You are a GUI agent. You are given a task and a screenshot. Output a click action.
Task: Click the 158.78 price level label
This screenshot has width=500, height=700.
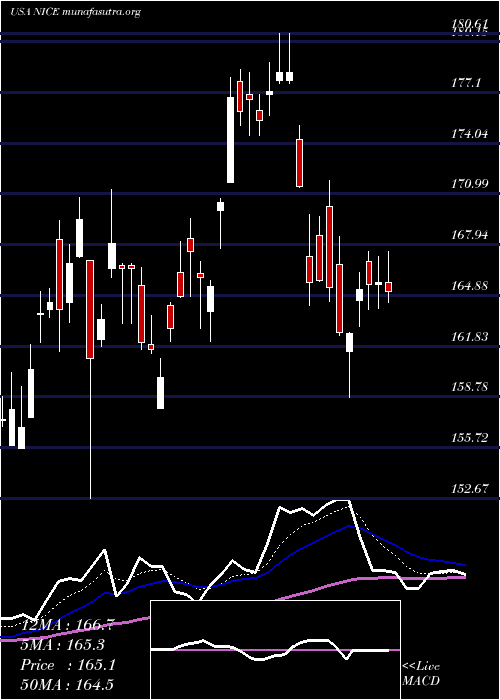pos(470,387)
